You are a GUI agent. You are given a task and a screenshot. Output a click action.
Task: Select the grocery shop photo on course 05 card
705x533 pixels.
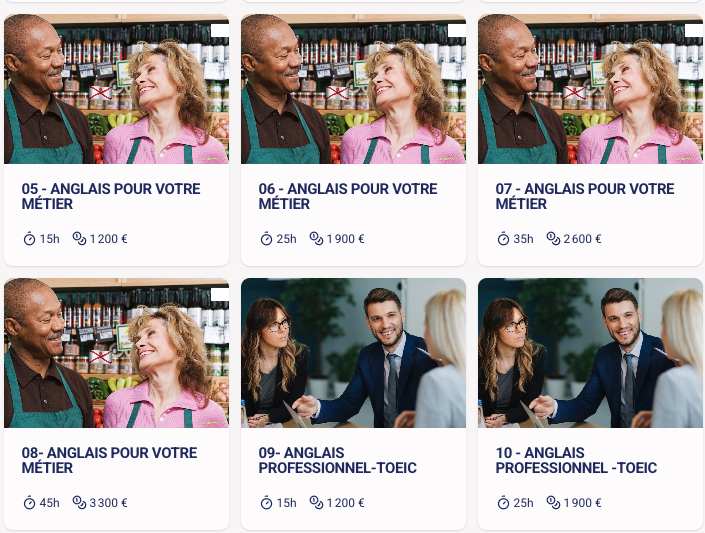pos(116,89)
